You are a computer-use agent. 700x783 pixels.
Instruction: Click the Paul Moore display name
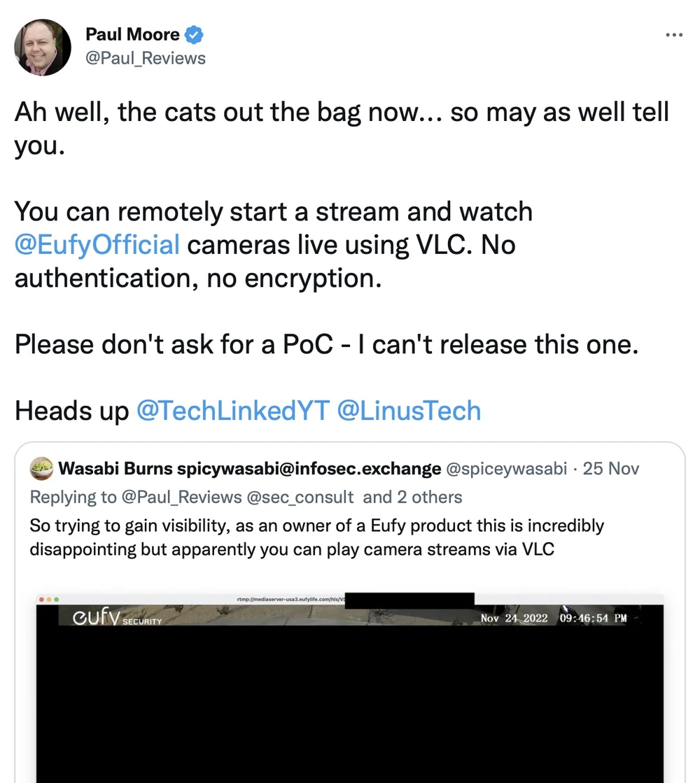pos(132,34)
